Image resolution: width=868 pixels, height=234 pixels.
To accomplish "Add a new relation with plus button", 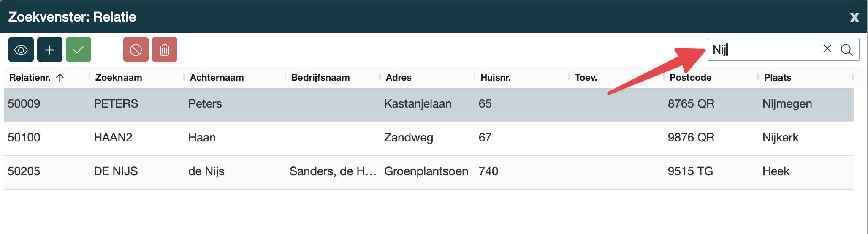I will coord(50,50).
